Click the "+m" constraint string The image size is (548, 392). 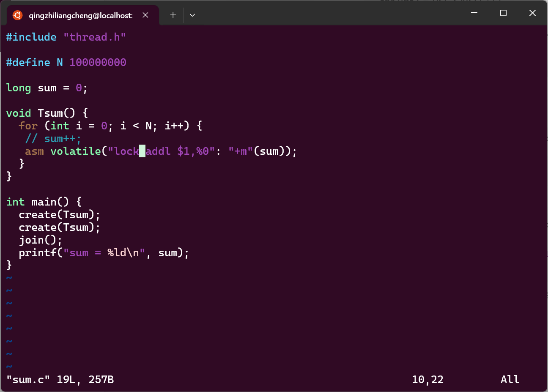click(x=241, y=151)
